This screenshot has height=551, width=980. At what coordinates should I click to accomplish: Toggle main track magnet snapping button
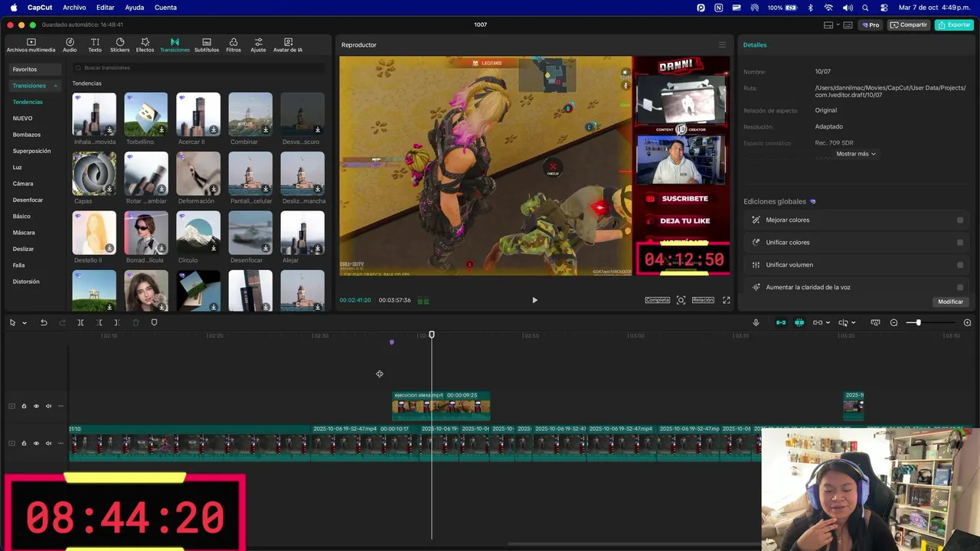pos(781,323)
